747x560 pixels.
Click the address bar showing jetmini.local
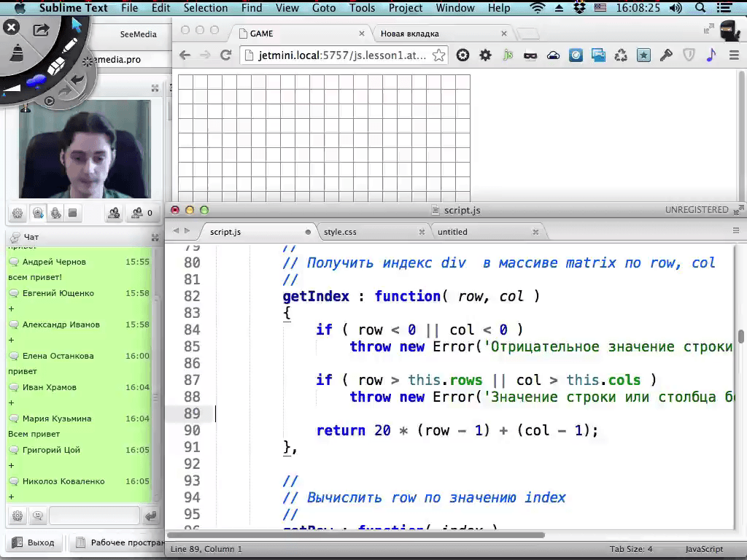click(x=341, y=55)
